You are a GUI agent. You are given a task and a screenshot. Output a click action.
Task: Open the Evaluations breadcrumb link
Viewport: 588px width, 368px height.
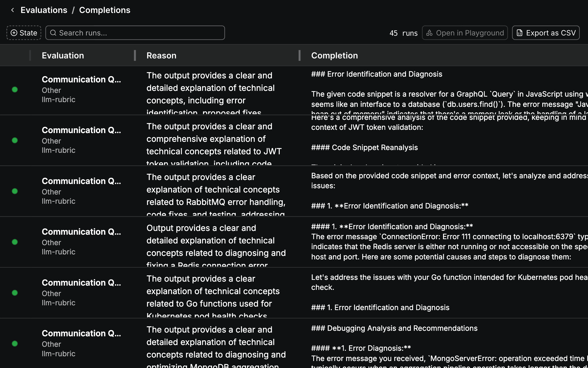(44, 10)
